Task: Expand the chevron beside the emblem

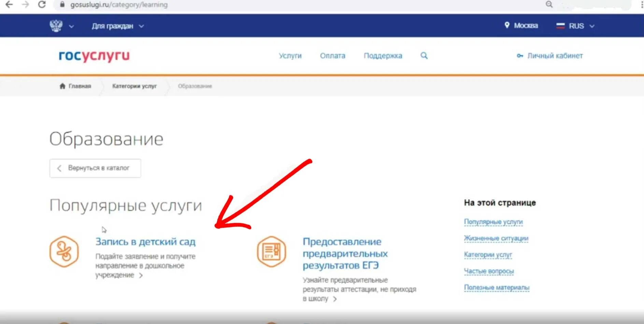Action: tap(71, 26)
